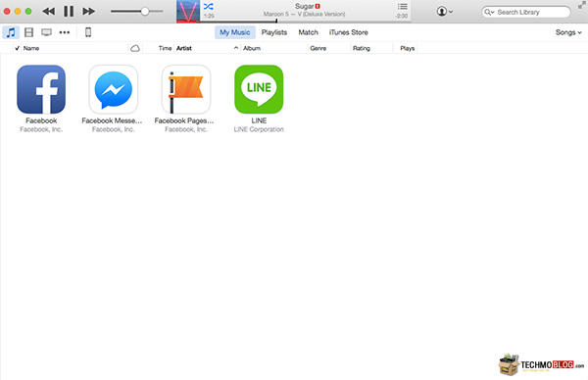Select the Facebook Messenger app icon
Image resolution: width=588 pixels, height=380 pixels.
point(114,89)
